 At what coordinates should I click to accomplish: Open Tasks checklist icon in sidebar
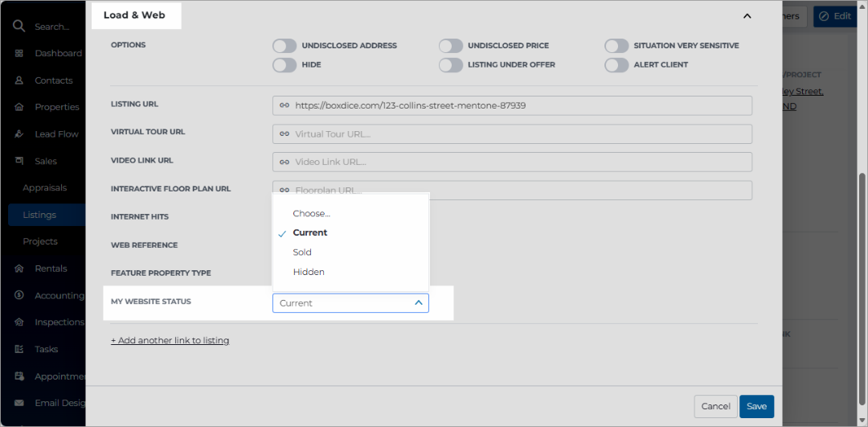pyautogui.click(x=19, y=349)
